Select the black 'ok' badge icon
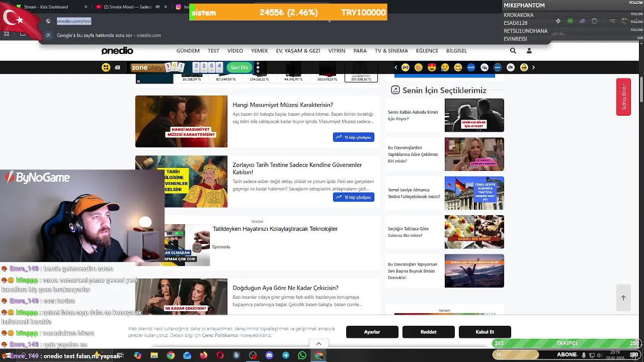This screenshot has height=362, width=644. coord(511,67)
